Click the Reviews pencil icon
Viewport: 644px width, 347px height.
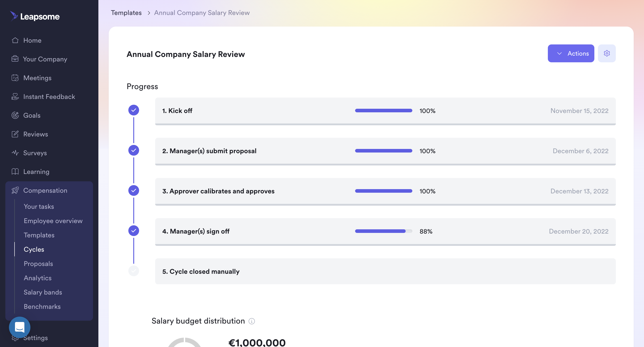click(x=15, y=134)
